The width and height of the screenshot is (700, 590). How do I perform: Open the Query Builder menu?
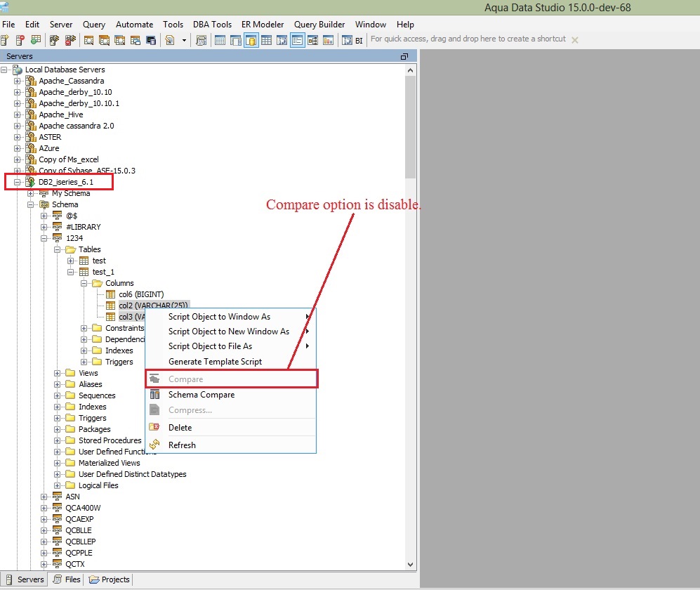tap(319, 25)
